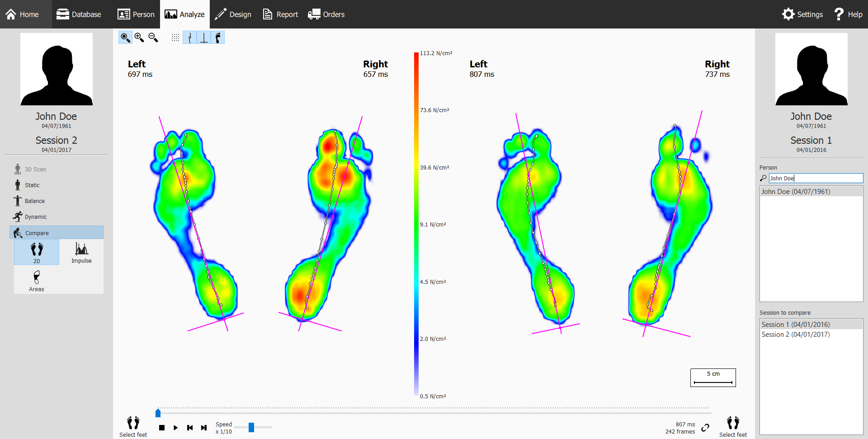Open the Impulse comparison view
Image resolution: width=868 pixels, height=439 pixels.
point(81,252)
